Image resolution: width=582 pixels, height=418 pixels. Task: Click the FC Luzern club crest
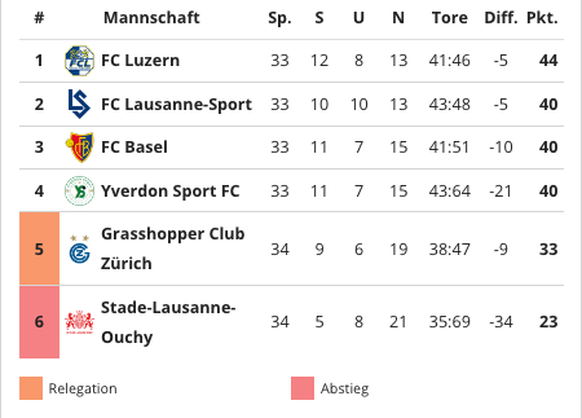tap(79, 61)
